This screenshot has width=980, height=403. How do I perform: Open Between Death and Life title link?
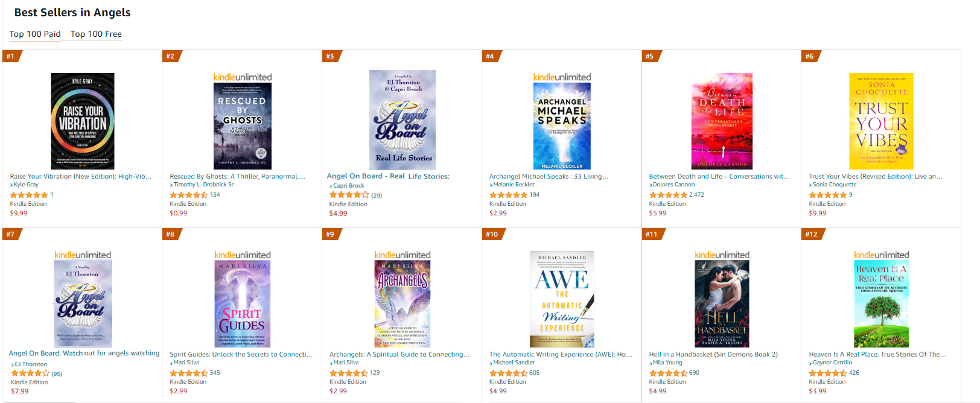(x=719, y=176)
